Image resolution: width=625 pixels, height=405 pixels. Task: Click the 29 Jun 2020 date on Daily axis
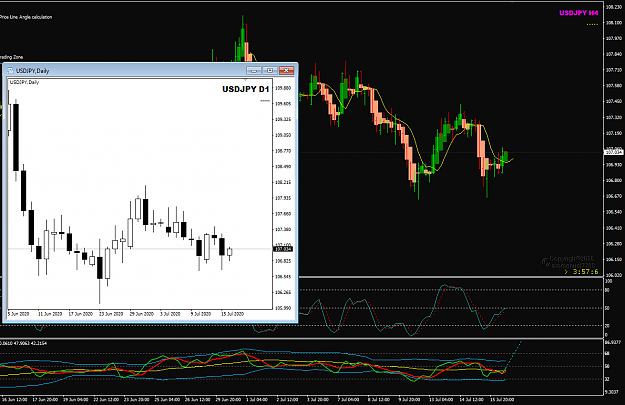142,314
